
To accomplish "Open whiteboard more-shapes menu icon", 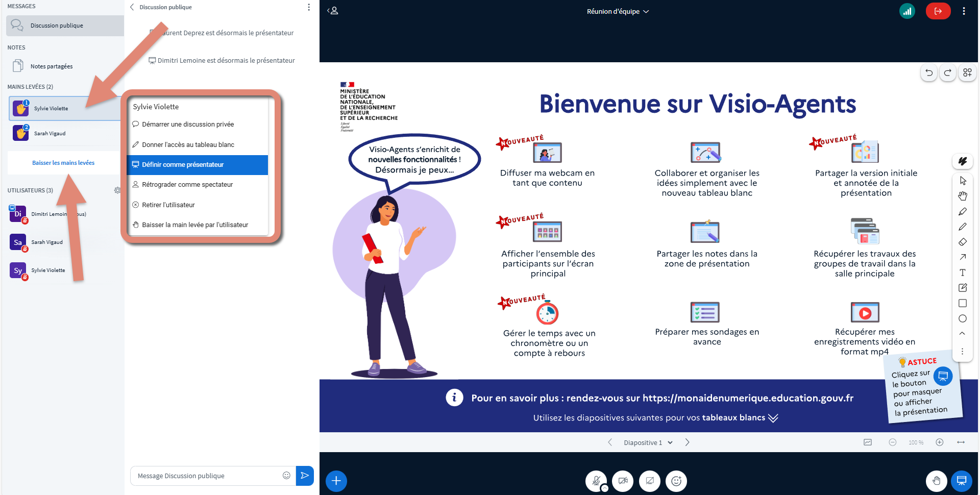I will [x=967, y=73].
